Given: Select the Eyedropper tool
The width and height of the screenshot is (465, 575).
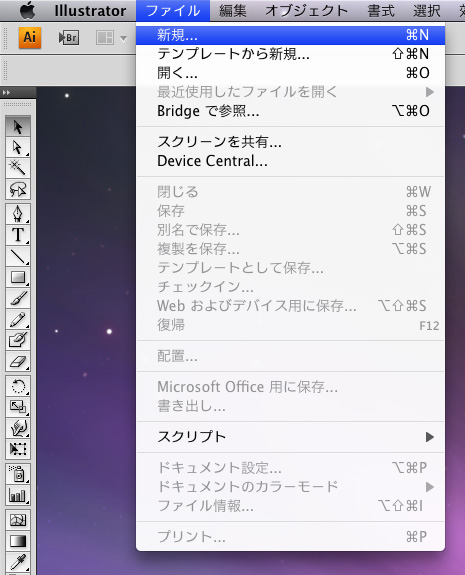Looking at the screenshot, I should click(18, 562).
